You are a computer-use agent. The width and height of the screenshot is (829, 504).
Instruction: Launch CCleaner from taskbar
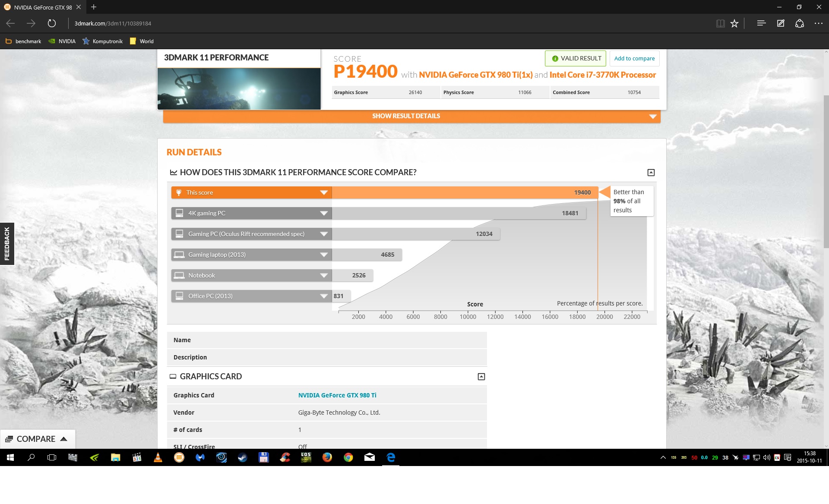[285, 457]
